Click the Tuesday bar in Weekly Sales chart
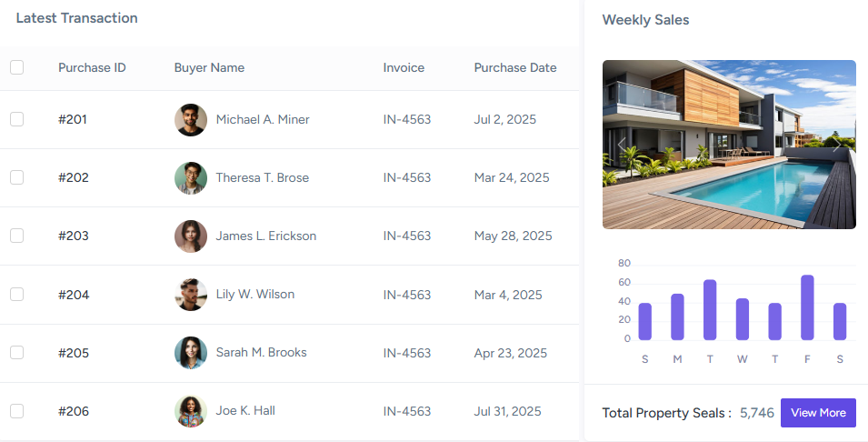 (x=710, y=310)
